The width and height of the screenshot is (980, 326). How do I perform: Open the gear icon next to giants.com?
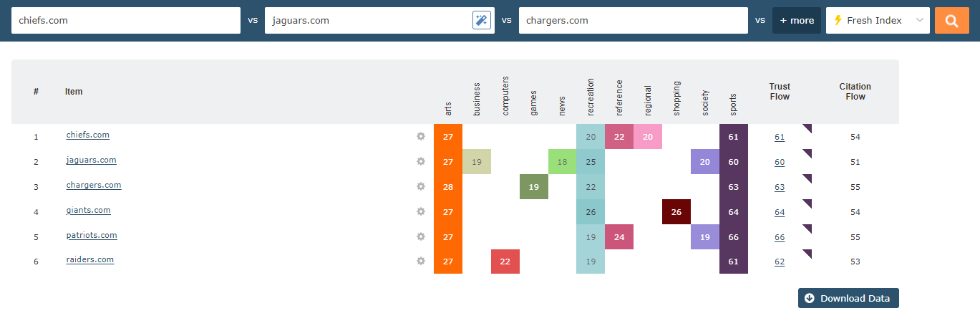point(421,211)
